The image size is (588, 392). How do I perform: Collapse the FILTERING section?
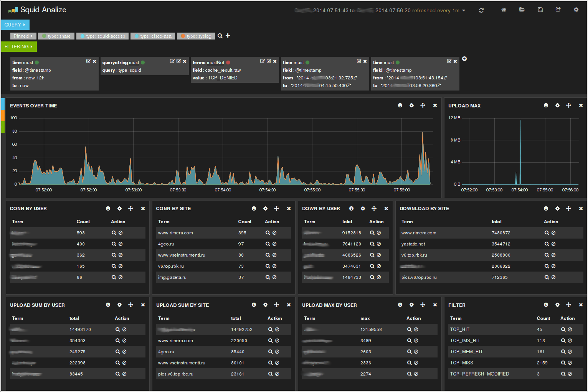[19, 46]
